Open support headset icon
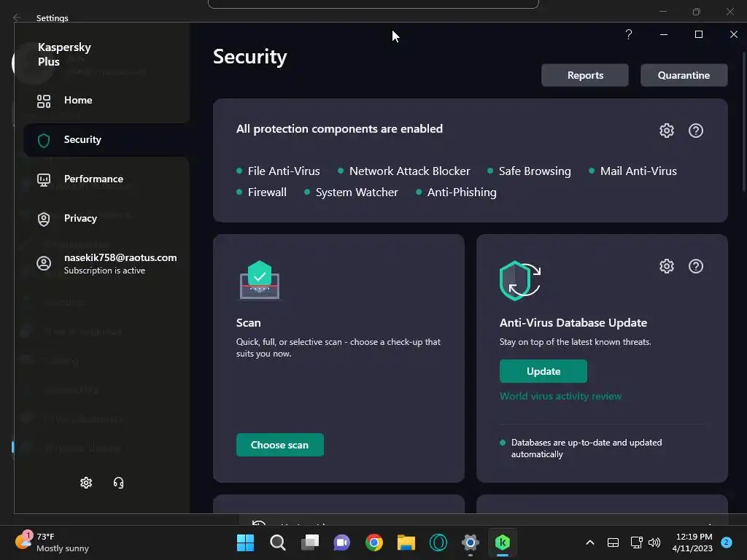This screenshot has width=747, height=560. (x=119, y=483)
